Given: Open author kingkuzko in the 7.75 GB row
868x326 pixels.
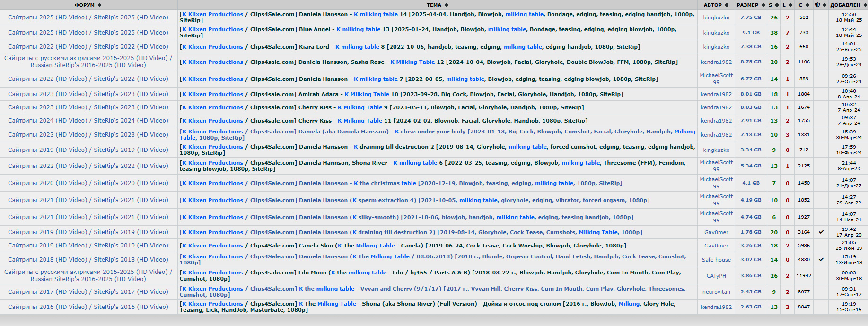Looking at the screenshot, I should click(x=716, y=18).
